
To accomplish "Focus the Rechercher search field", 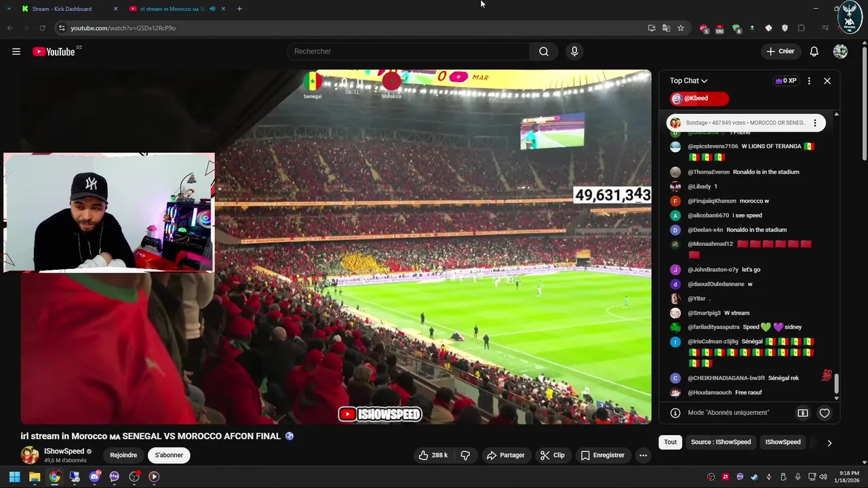I will (408, 52).
